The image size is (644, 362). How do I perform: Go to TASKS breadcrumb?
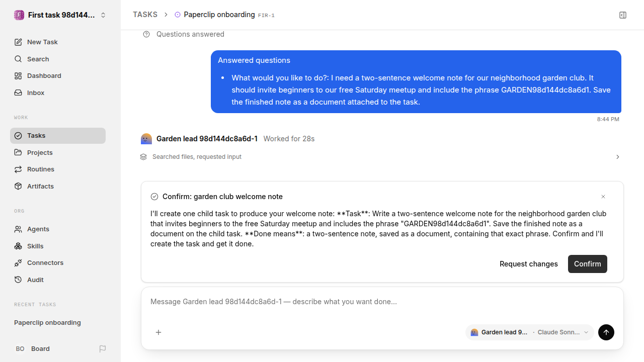145,15
